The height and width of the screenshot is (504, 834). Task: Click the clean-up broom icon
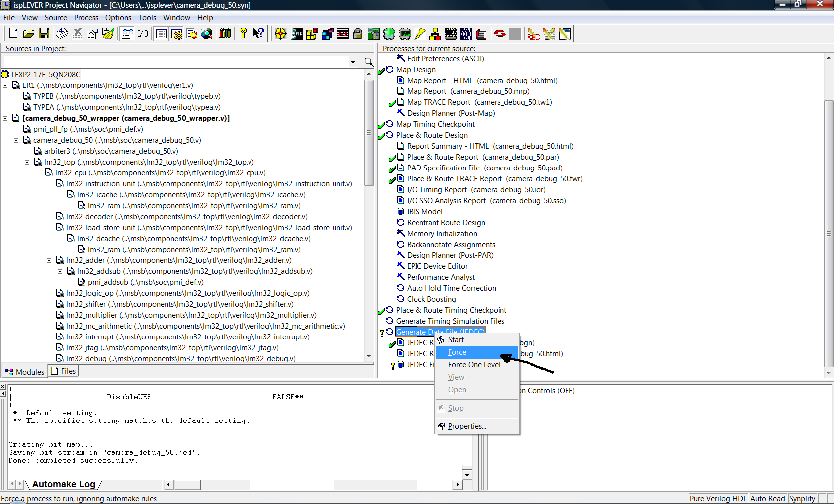(x=108, y=33)
